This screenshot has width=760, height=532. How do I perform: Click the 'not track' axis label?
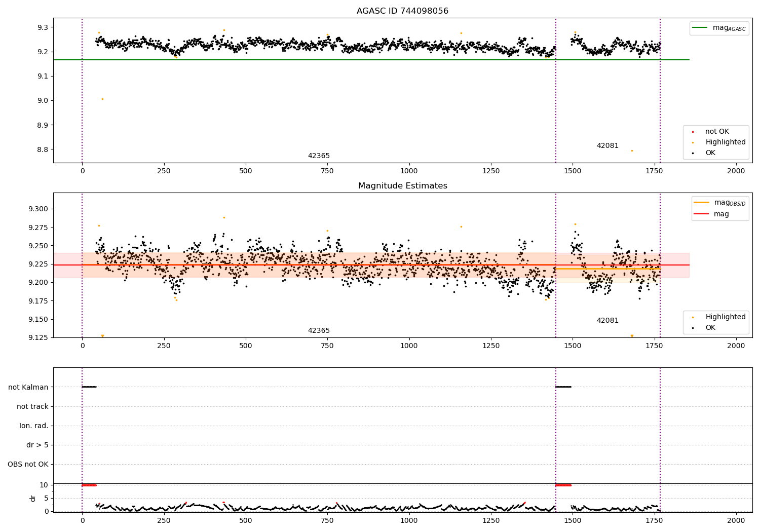32,406
